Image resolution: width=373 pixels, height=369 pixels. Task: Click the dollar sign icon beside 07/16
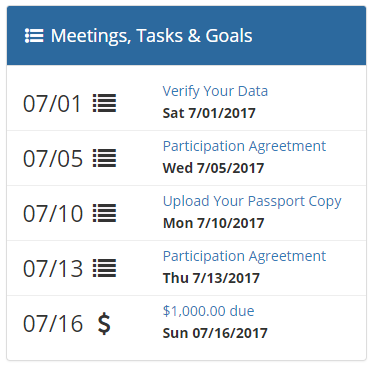[x=104, y=323]
